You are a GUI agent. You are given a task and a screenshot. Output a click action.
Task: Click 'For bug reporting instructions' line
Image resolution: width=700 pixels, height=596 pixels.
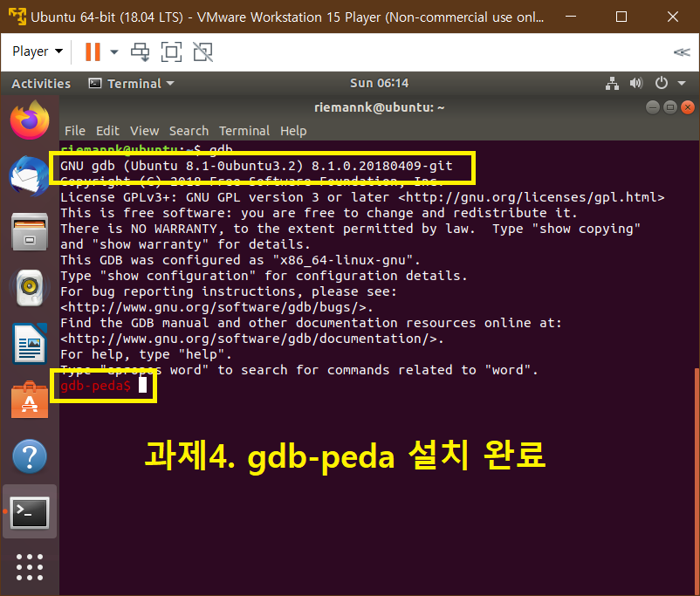[x=229, y=291]
